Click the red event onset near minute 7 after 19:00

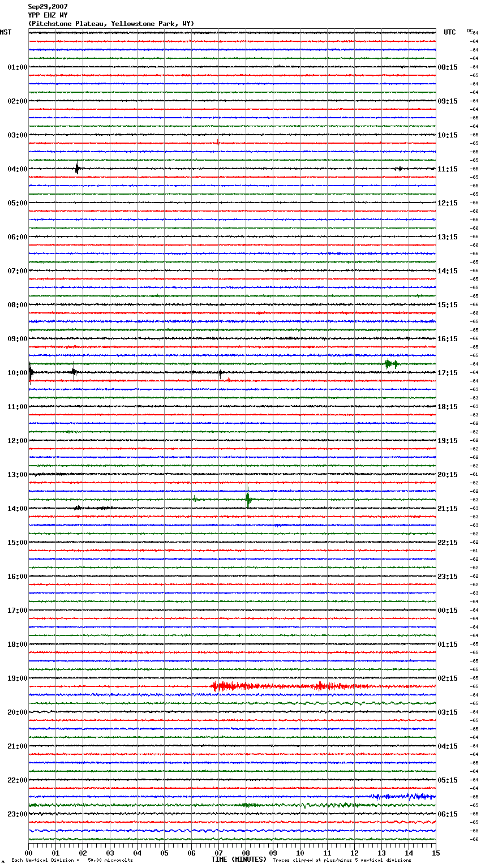[216, 686]
